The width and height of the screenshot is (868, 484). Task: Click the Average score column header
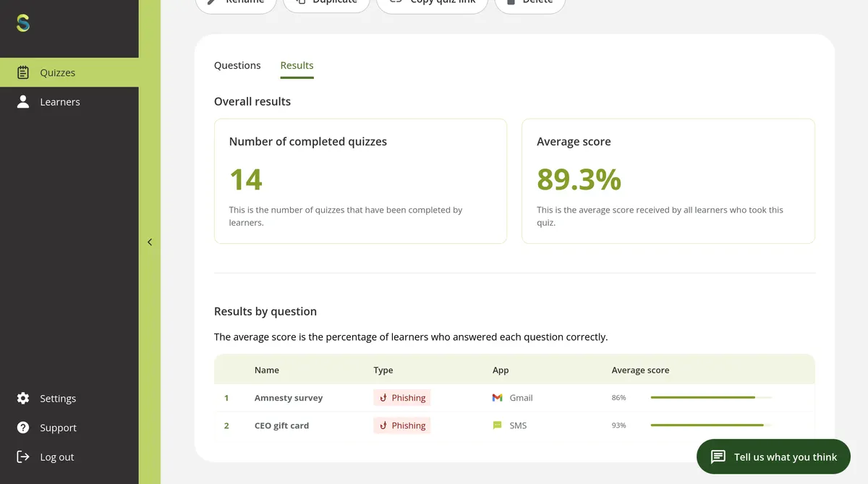pos(640,370)
